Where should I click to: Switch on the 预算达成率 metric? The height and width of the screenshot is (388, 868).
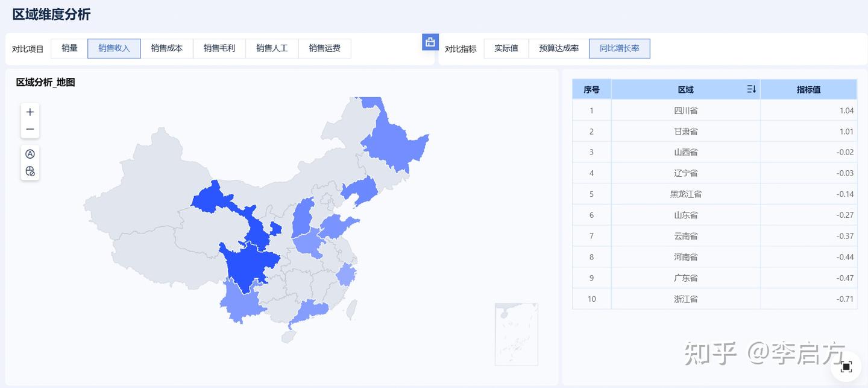558,48
